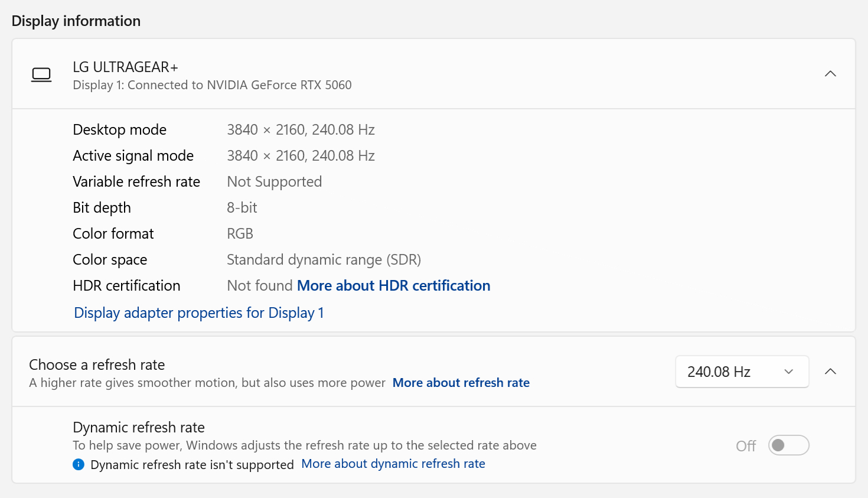868x498 pixels.
Task: Follow the More about refresh rate link
Action: coord(461,383)
